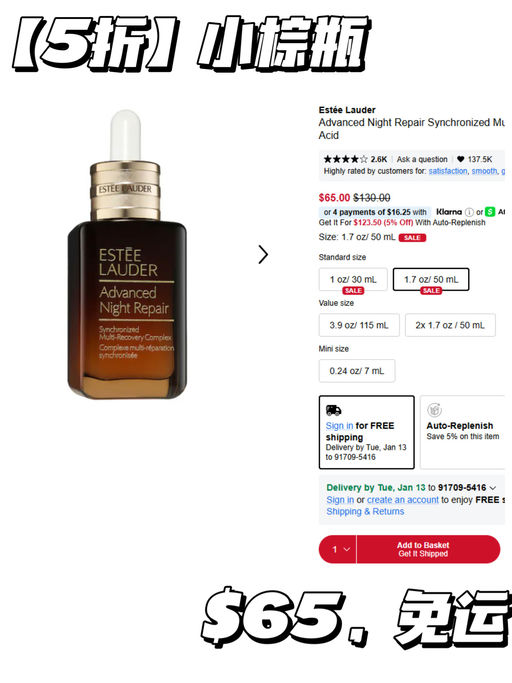Click the Estée Lauder serum bottle image
Screen dimensions: 512x683
[126, 254]
